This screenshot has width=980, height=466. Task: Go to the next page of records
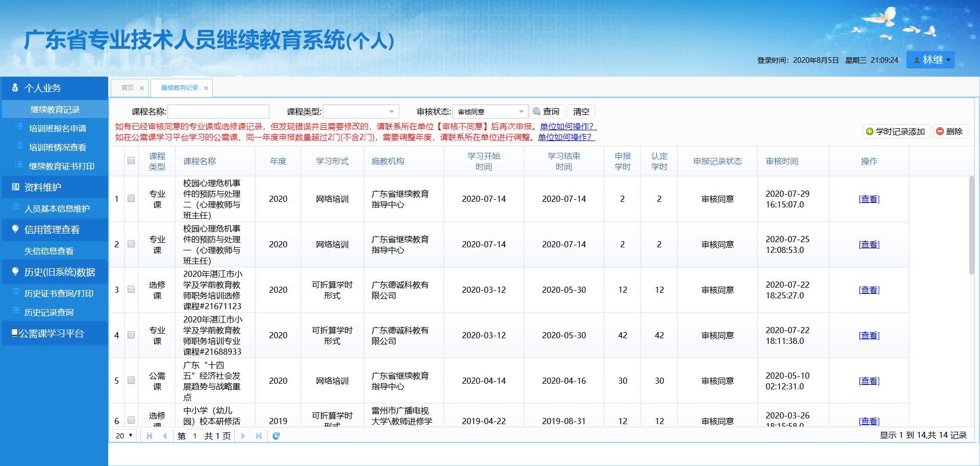point(243,436)
